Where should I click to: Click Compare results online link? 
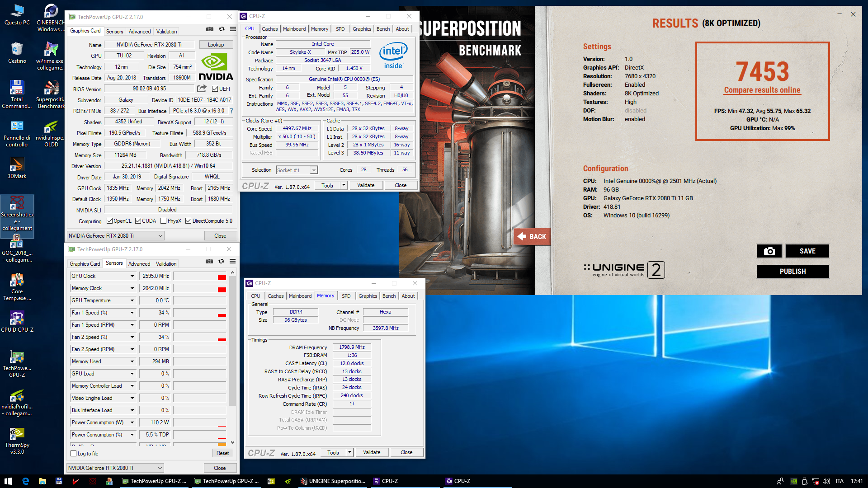click(x=762, y=90)
